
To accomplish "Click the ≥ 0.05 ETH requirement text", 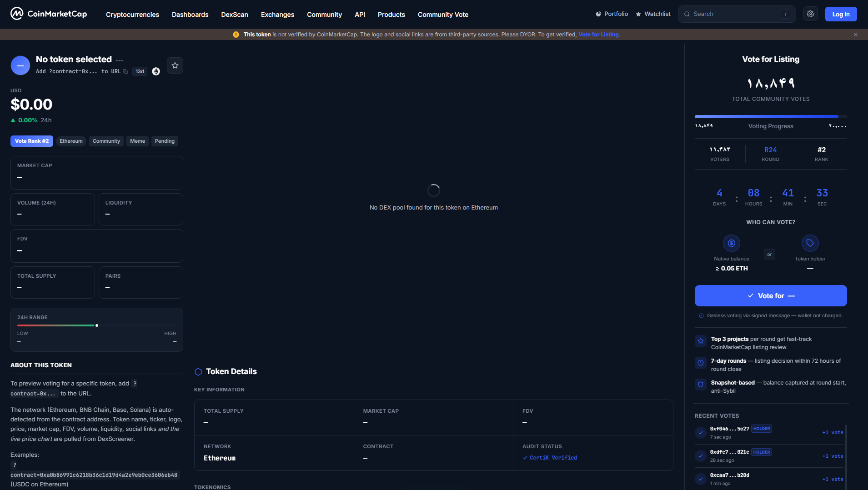I will (x=732, y=269).
